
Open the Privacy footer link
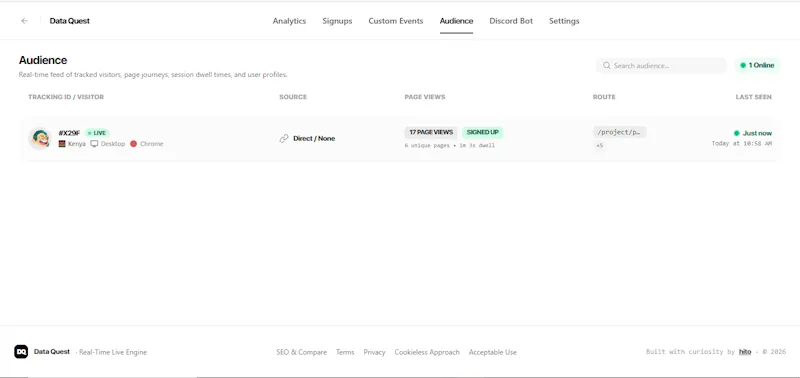pyautogui.click(x=374, y=352)
